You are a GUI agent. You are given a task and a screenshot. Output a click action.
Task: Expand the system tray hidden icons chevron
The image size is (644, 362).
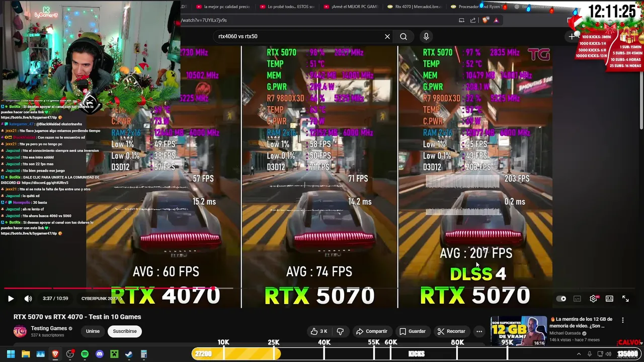(x=579, y=354)
